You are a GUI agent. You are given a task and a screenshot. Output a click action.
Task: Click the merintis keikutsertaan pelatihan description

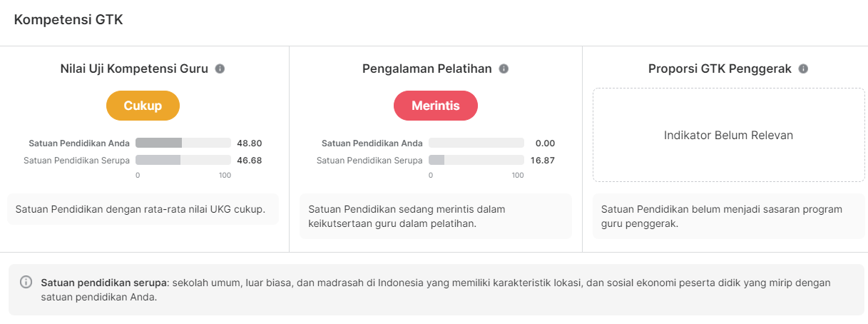pos(406,216)
